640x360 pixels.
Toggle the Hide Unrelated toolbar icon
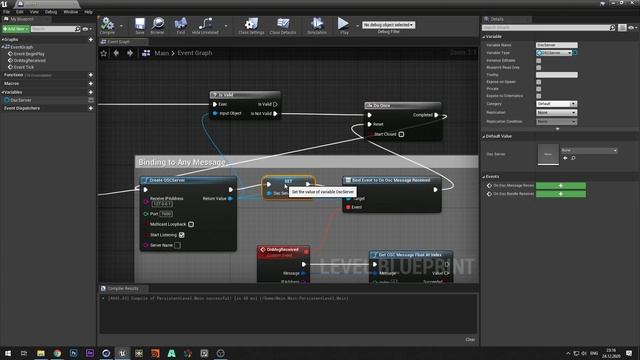point(205,24)
